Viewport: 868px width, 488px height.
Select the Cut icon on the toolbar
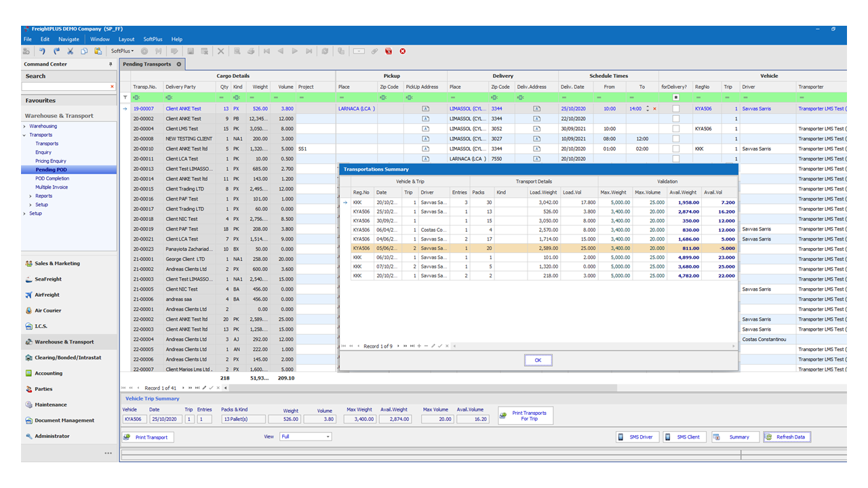click(71, 51)
